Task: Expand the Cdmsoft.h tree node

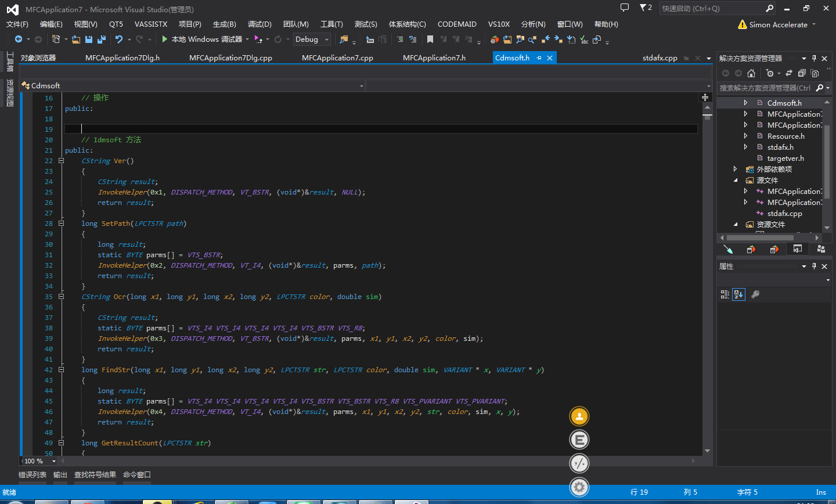Action: click(746, 103)
